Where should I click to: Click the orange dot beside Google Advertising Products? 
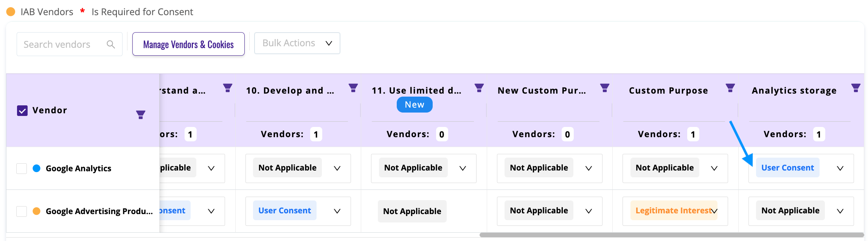(37, 211)
